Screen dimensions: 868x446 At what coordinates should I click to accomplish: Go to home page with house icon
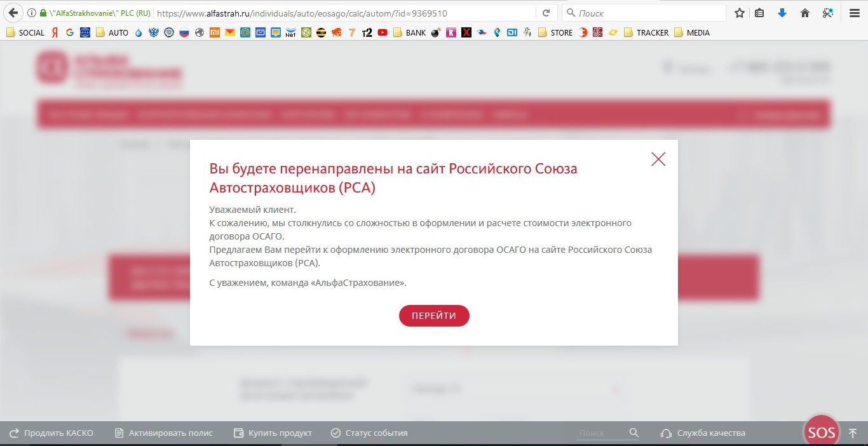coord(805,13)
